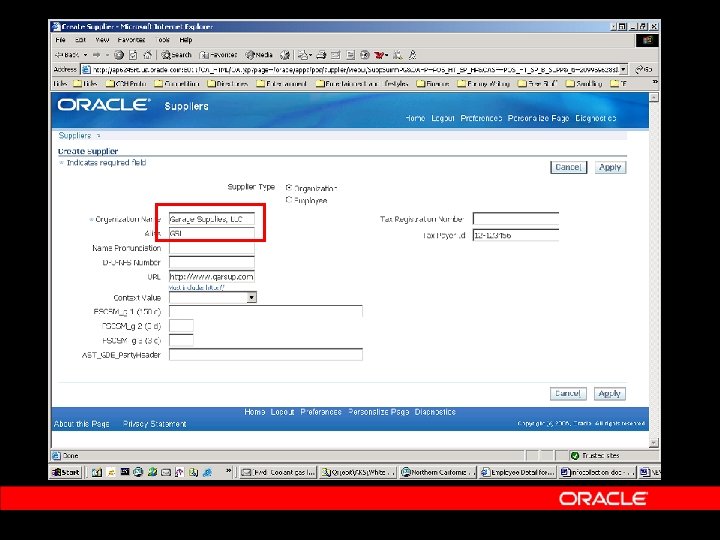The height and width of the screenshot is (540, 720).
Task: Click the page scrollbar up arrow
Action: [x=654, y=97]
